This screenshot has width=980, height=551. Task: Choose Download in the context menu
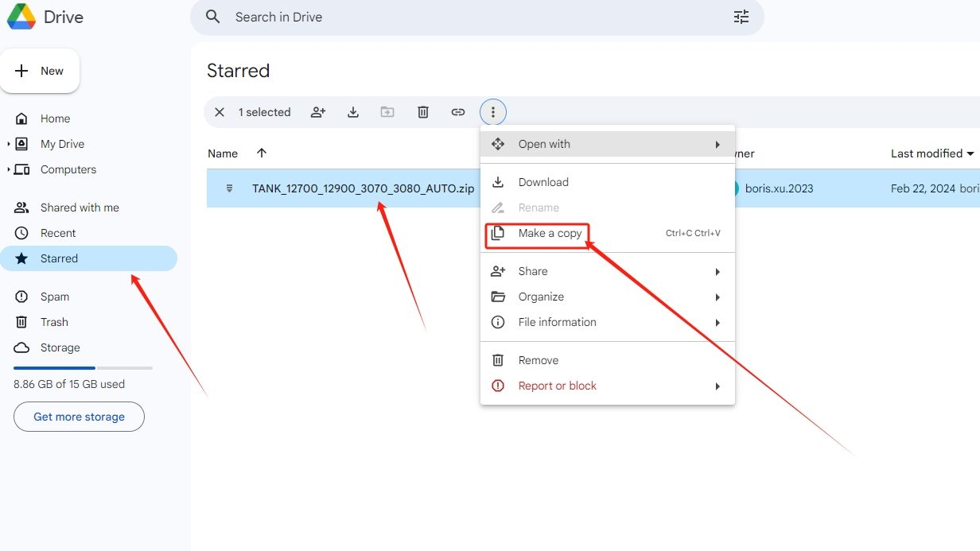(x=543, y=182)
